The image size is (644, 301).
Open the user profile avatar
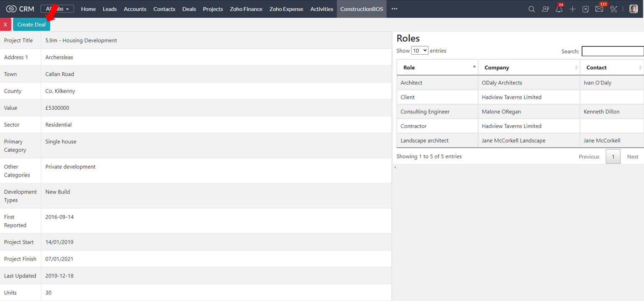[x=633, y=9]
